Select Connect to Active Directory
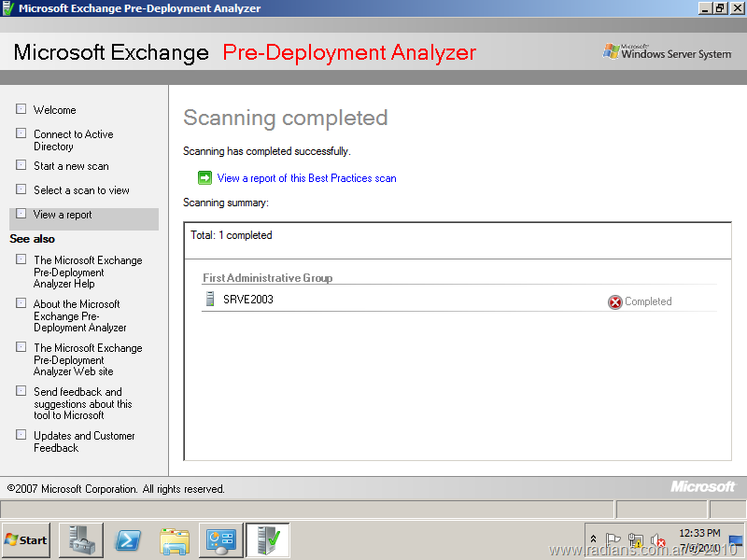This screenshot has width=747, height=560. (x=73, y=140)
